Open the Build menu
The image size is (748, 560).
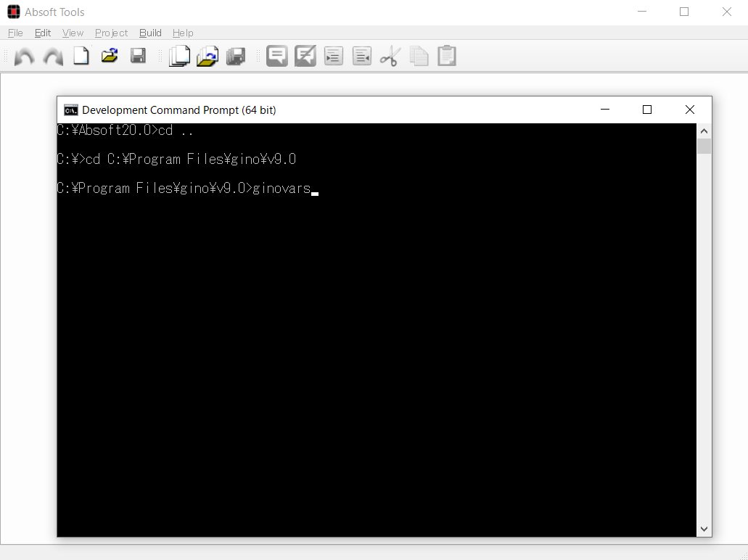click(x=150, y=33)
